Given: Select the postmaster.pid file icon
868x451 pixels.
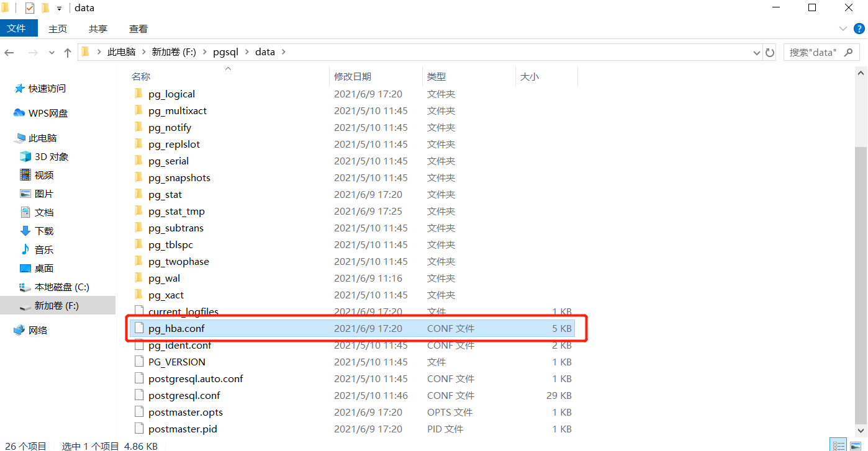Looking at the screenshot, I should click(139, 429).
